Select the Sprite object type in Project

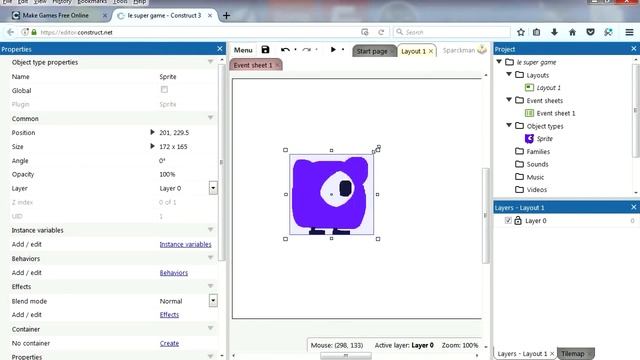(544, 139)
